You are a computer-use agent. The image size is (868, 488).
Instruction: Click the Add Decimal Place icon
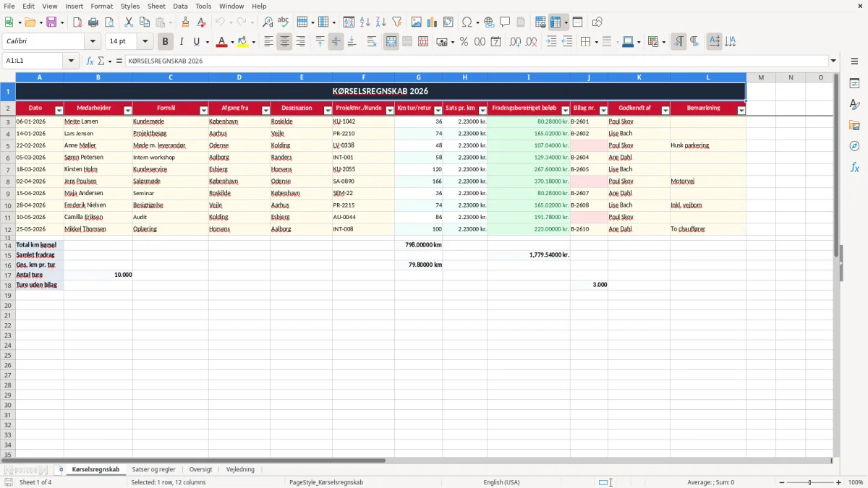click(515, 42)
